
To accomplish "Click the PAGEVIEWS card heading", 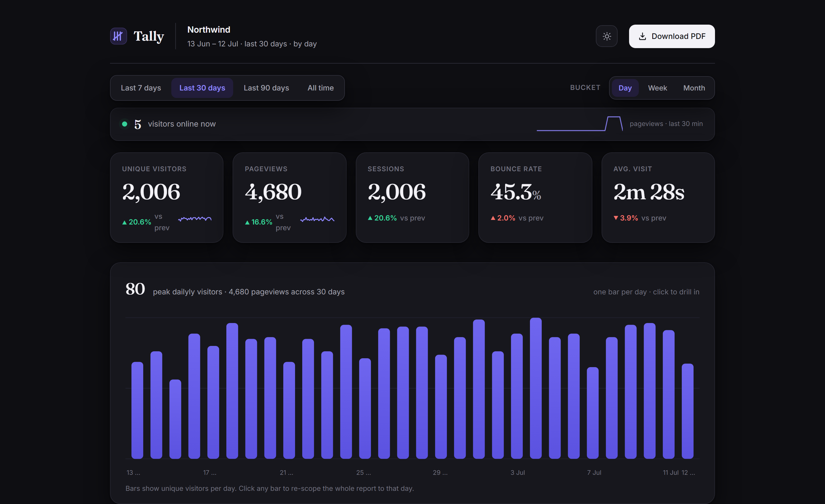I will pos(266,169).
